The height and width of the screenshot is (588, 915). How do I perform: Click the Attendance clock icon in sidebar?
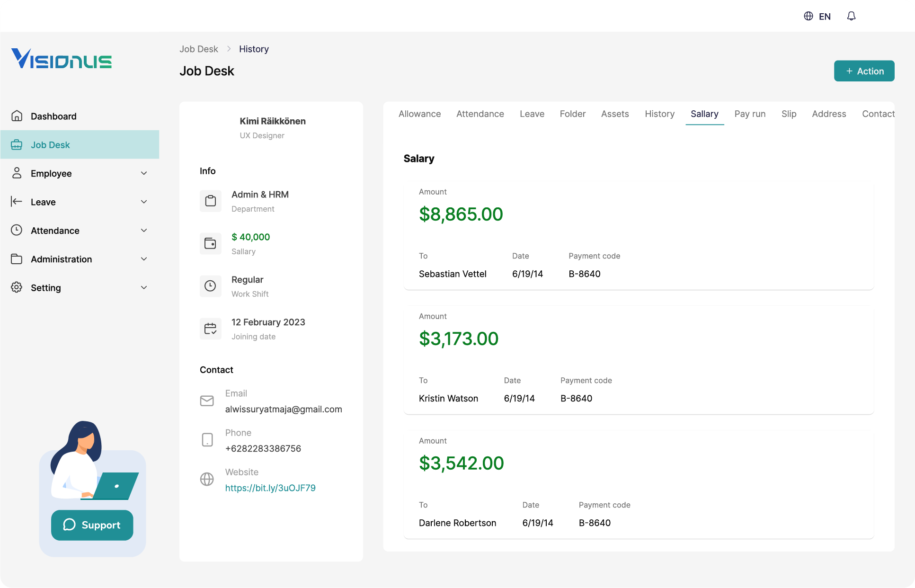click(17, 231)
